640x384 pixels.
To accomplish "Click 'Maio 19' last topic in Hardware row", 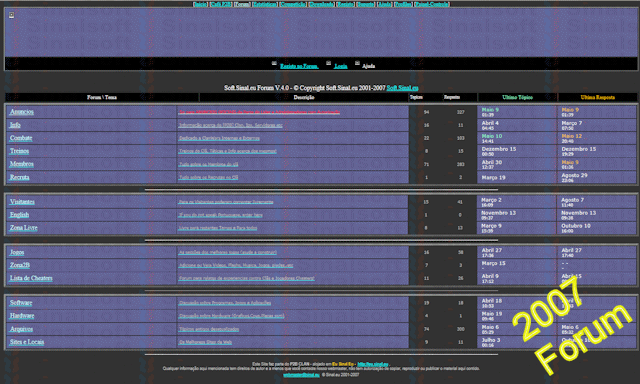I will pos(492,314).
